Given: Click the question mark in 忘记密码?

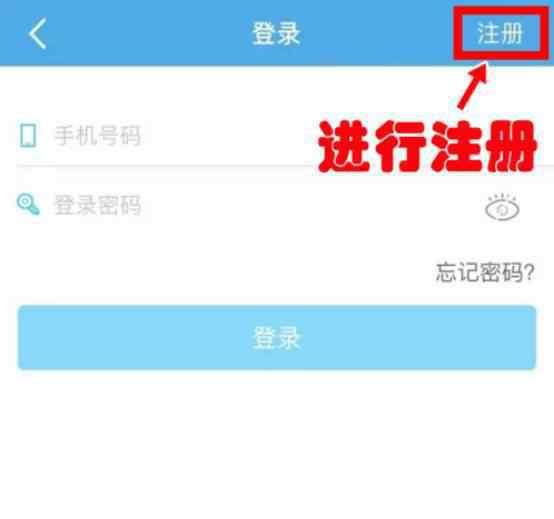Looking at the screenshot, I should pyautogui.click(x=529, y=272).
